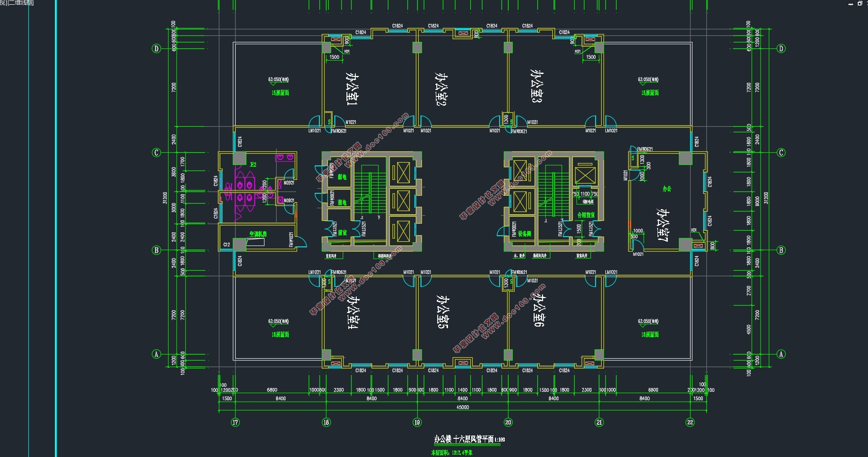
Task: Select the lower-left 16层屋面 roof label
Action: click(280, 334)
